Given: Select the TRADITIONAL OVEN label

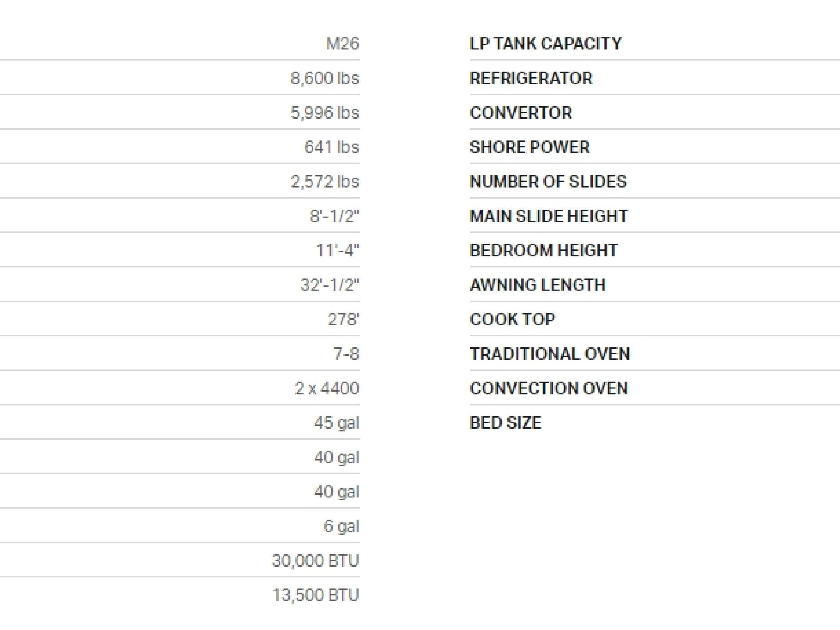Looking at the screenshot, I should click(x=550, y=354).
